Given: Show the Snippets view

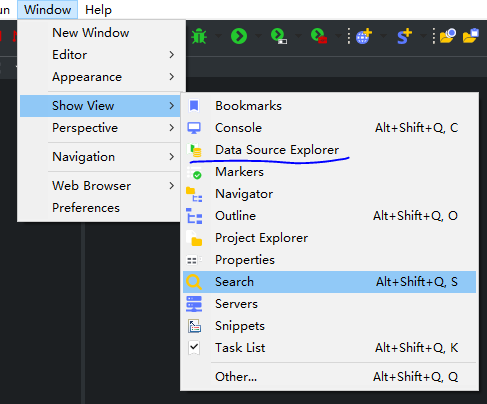Looking at the screenshot, I should 329,326.
